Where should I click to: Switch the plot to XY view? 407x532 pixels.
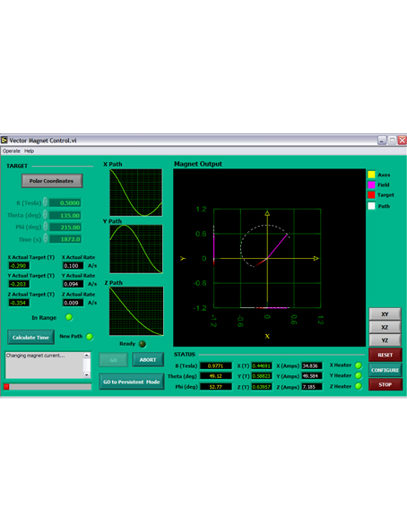coord(385,314)
